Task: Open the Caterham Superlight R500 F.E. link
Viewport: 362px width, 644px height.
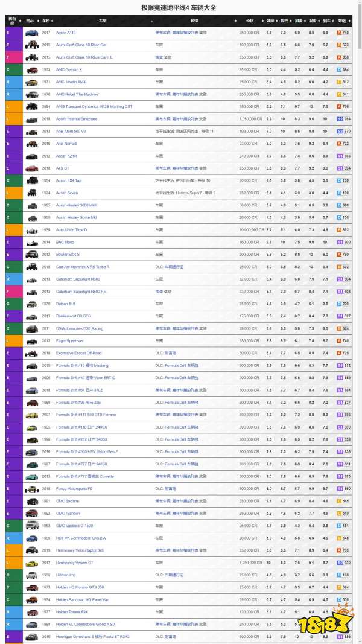Action: pos(81,292)
